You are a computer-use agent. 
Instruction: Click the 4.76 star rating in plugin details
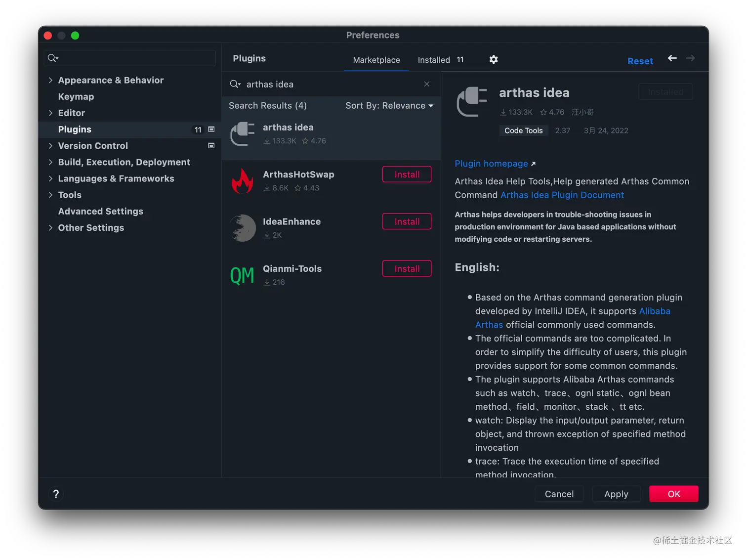552,112
